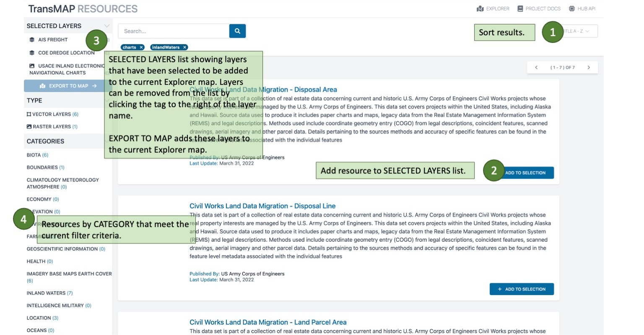Remove the charts filter tag
The width and height of the screenshot is (644, 335).
[x=141, y=47]
